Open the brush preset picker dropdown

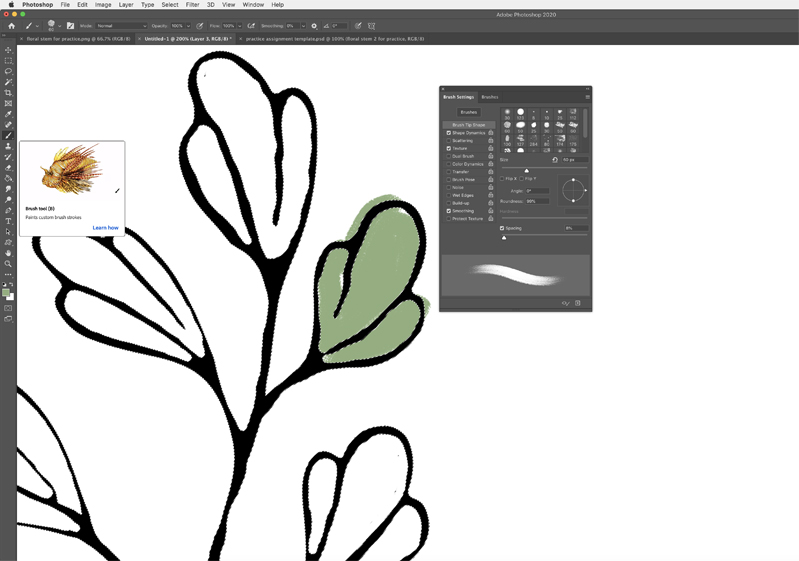59,26
